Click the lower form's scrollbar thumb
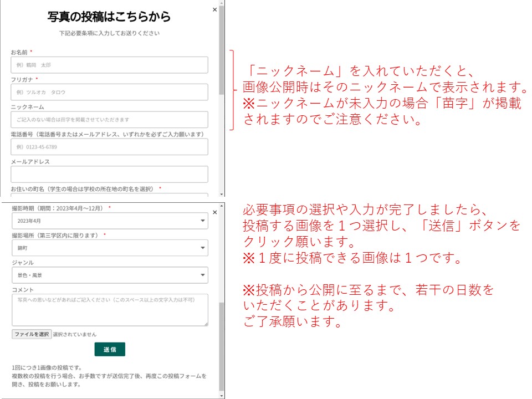Screen dimensions: 532x399 [222, 346]
